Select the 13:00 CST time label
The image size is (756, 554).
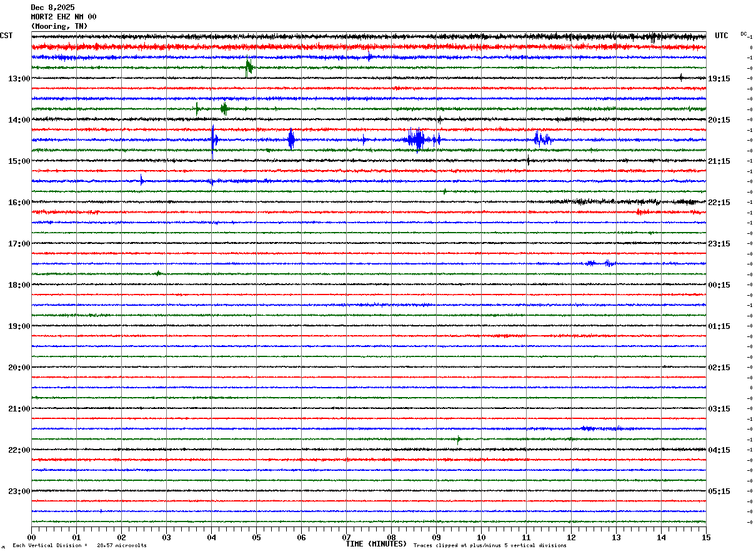pyautogui.click(x=19, y=79)
